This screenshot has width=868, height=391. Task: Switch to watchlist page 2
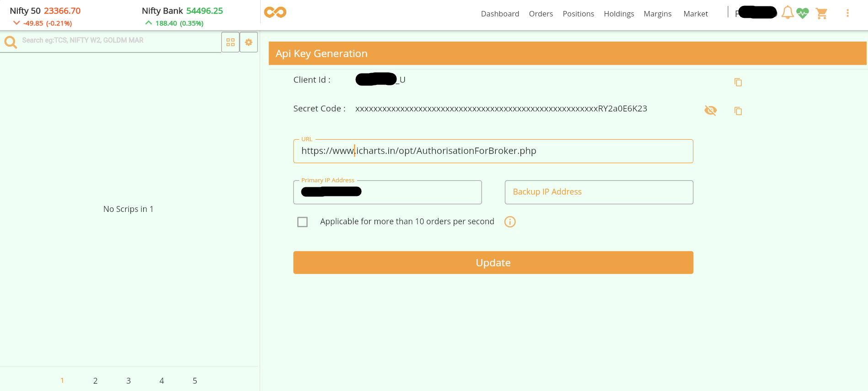(95, 380)
